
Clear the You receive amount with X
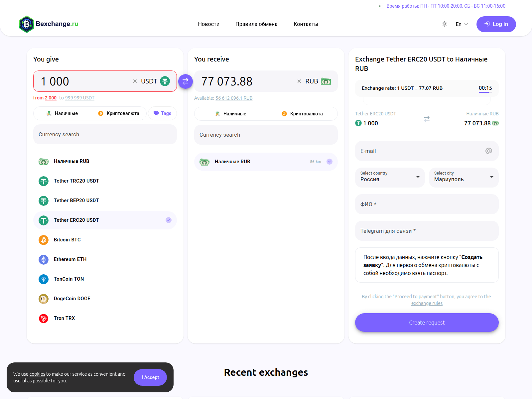(x=299, y=81)
